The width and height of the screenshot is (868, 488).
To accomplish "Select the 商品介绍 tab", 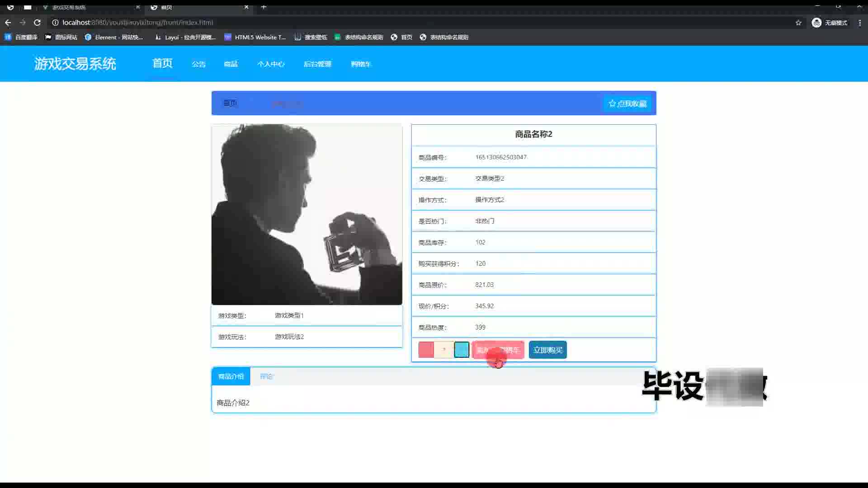I will point(231,376).
